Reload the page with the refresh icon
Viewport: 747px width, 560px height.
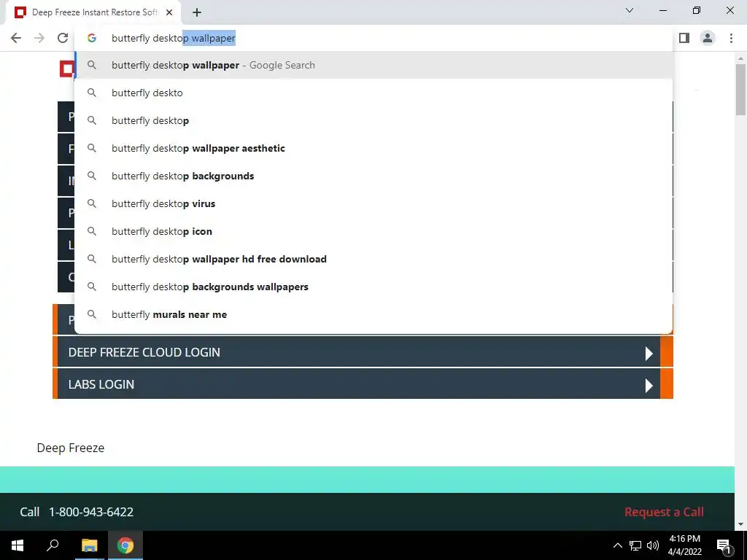point(63,38)
